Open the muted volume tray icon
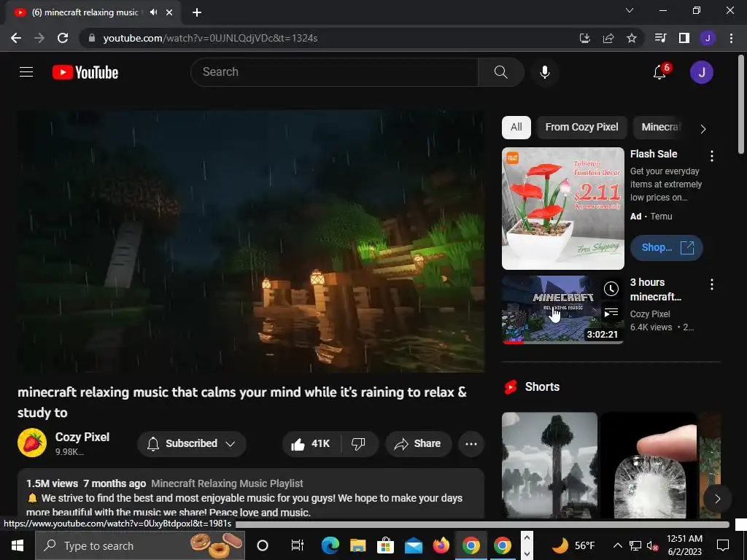Screen dimensions: 747x560 (x=652, y=545)
